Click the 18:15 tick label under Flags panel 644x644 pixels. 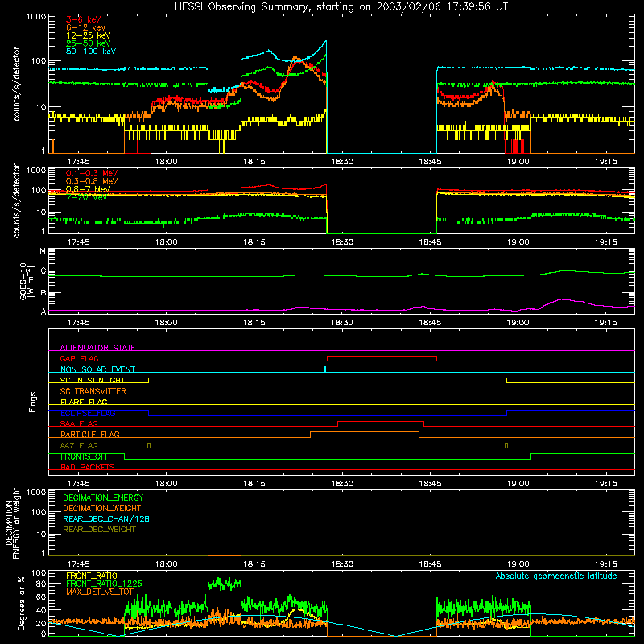tap(254, 484)
